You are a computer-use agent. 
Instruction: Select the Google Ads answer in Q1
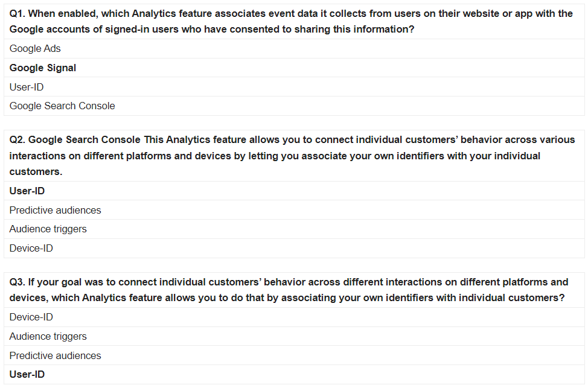35,49
